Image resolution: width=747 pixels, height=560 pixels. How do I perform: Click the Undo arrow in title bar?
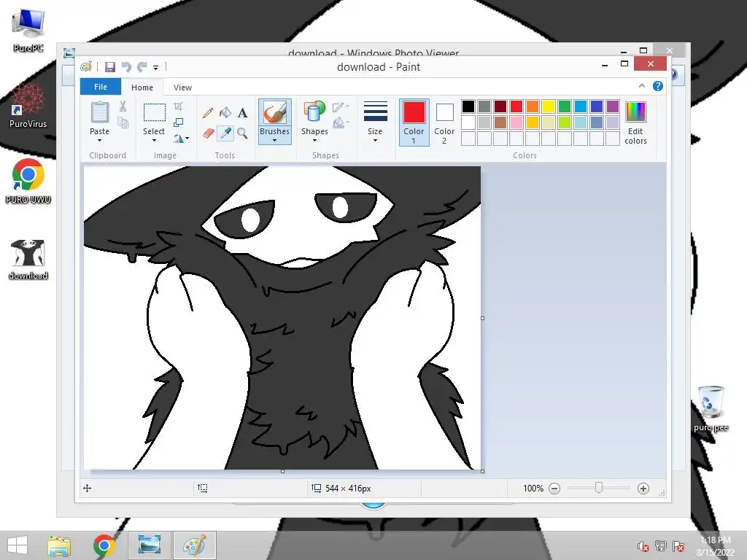(126, 67)
